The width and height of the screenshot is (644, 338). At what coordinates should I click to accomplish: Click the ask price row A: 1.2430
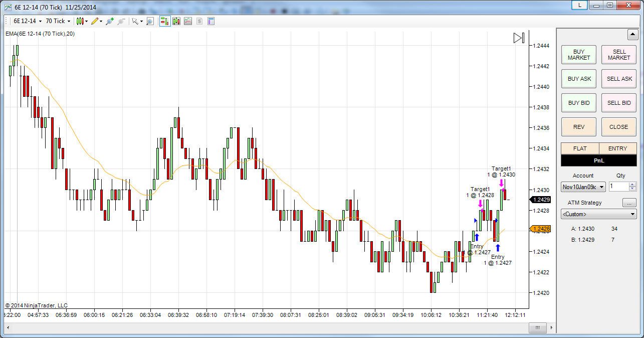point(595,229)
